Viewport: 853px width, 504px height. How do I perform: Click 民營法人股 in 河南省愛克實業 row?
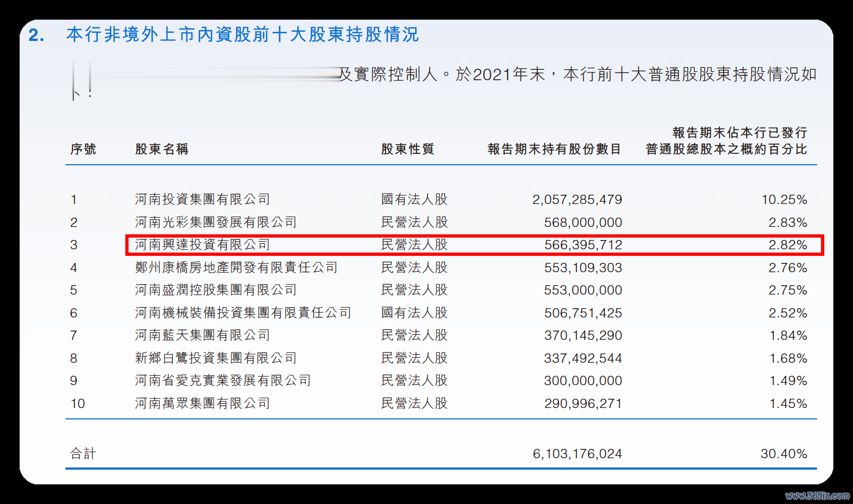415,381
